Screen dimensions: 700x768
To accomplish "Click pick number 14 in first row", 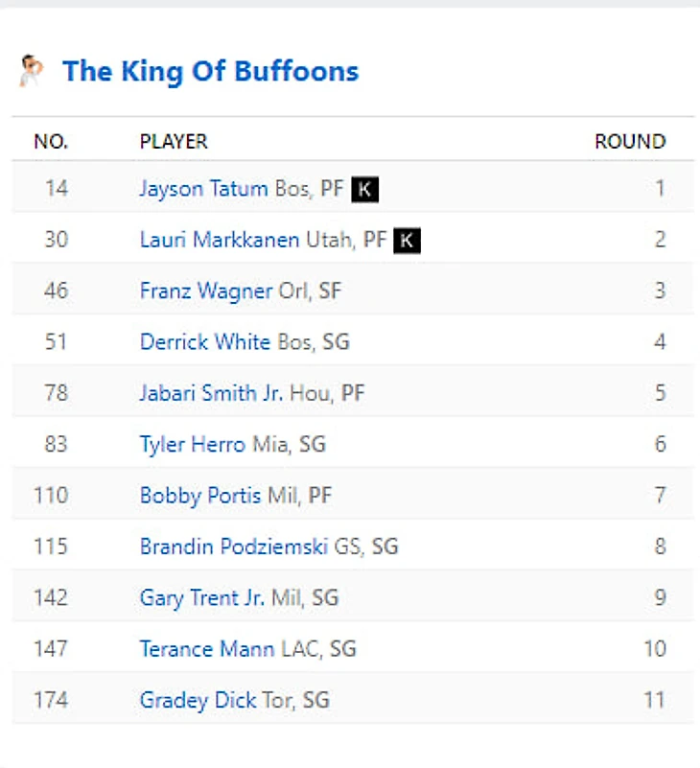I will [x=57, y=189].
